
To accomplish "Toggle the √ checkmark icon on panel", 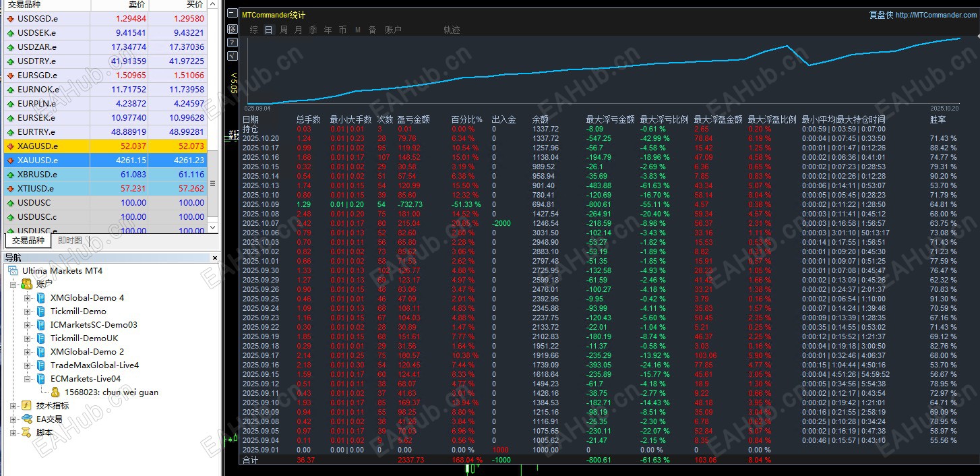I will 233,56.
